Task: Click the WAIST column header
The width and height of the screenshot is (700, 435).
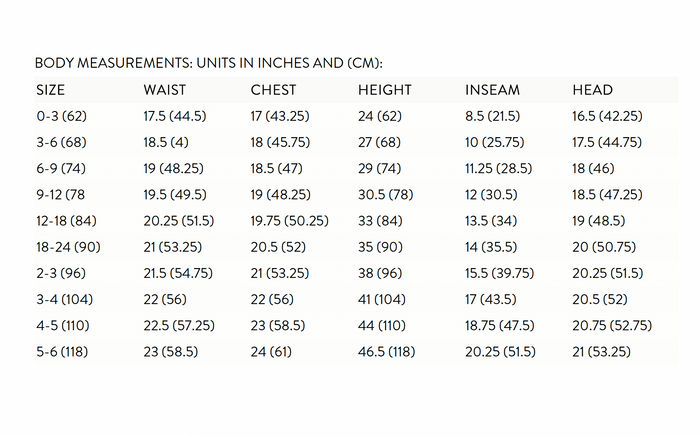Action: tap(165, 90)
